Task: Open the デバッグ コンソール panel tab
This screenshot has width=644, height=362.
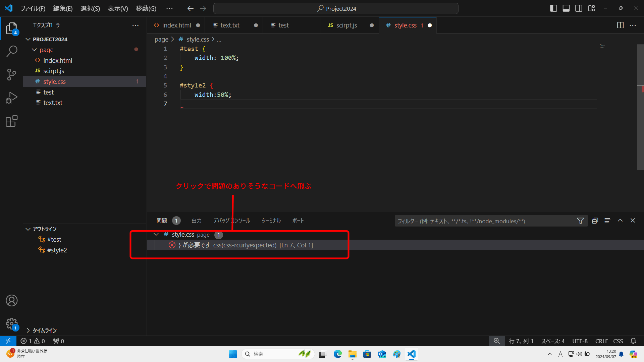Action: click(232, 221)
